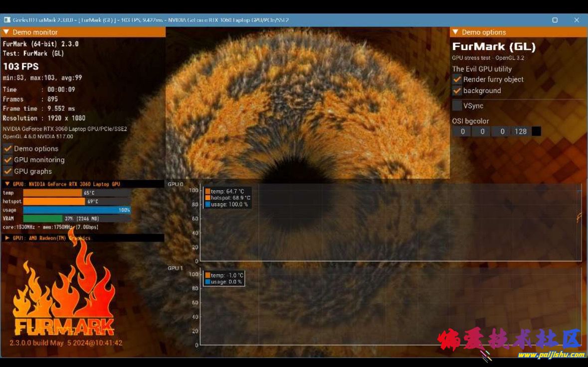Image resolution: width=588 pixels, height=367 pixels.
Task: Click the hotspot legend marker in GPU 0 graph
Action: click(207, 198)
